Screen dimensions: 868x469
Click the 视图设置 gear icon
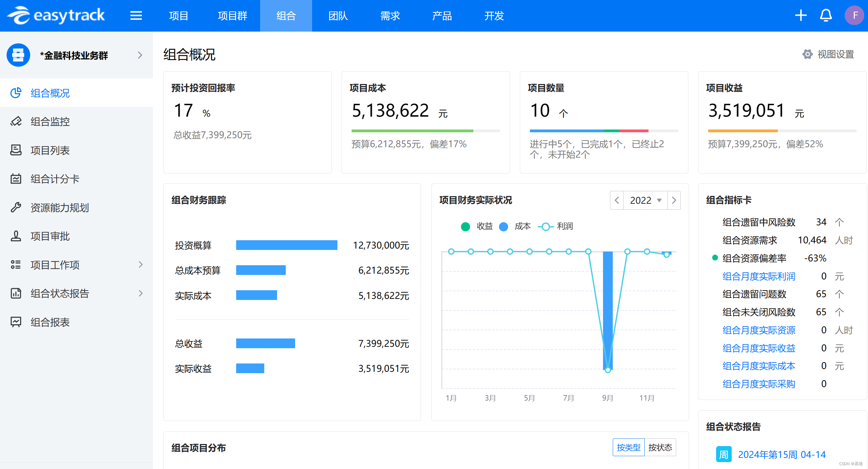tap(807, 54)
